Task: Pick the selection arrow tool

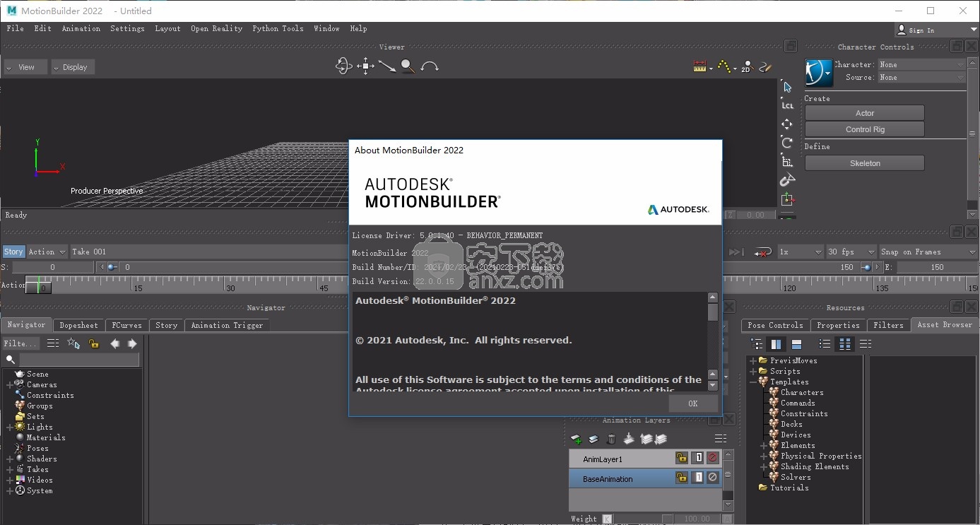Action: 787,87
